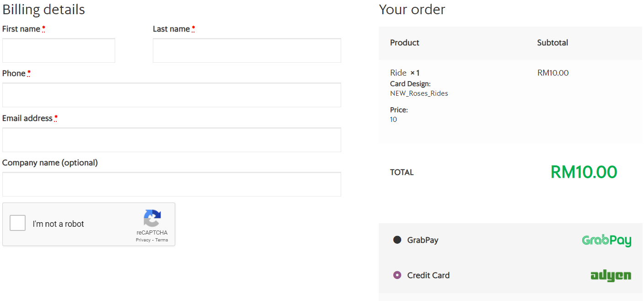
Task: Click the GrabPay logo
Action: [x=606, y=241]
